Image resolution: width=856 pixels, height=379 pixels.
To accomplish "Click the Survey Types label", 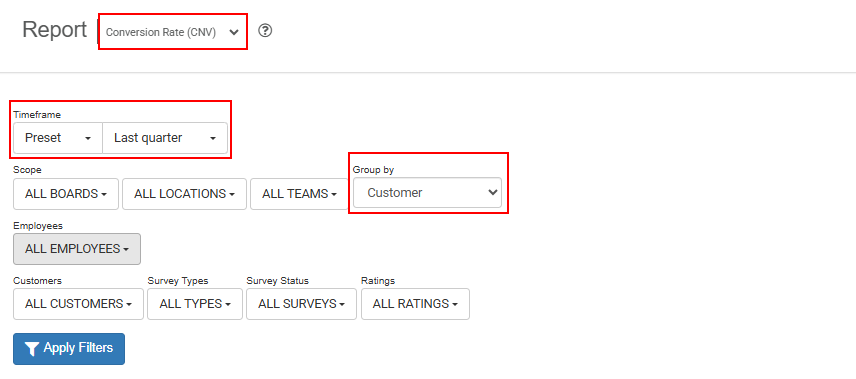I will click(x=178, y=281).
